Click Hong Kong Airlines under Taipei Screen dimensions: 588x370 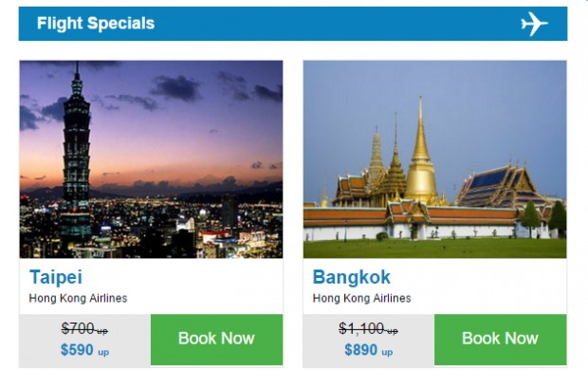click(x=78, y=298)
